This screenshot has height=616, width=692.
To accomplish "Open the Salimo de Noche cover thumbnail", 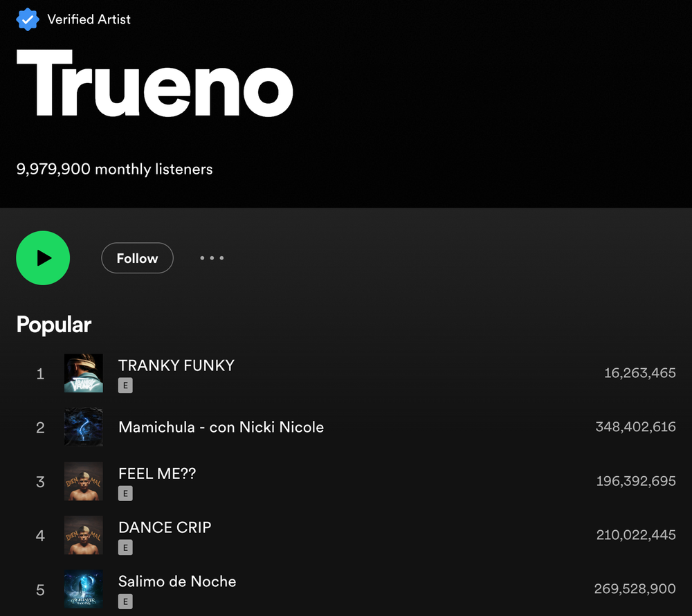I will click(x=84, y=589).
